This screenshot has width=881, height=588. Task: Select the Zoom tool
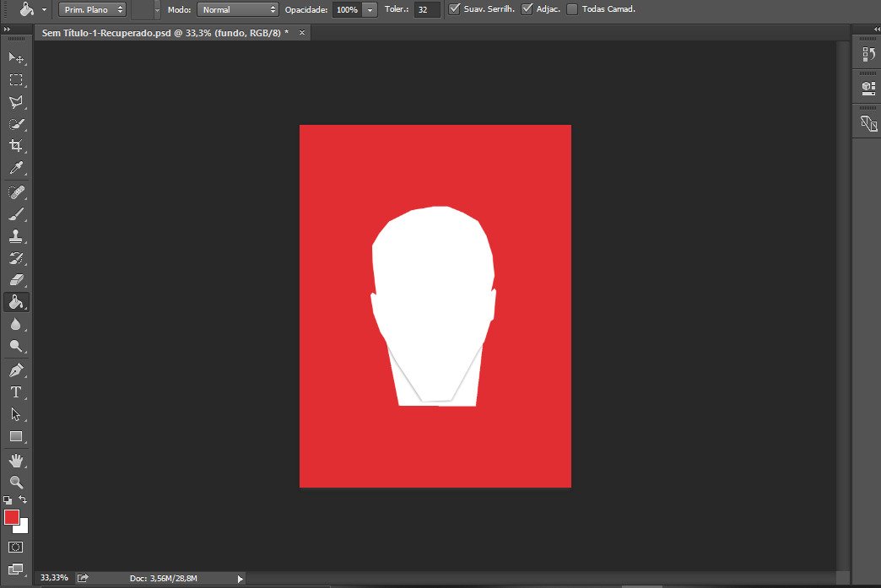coord(16,483)
